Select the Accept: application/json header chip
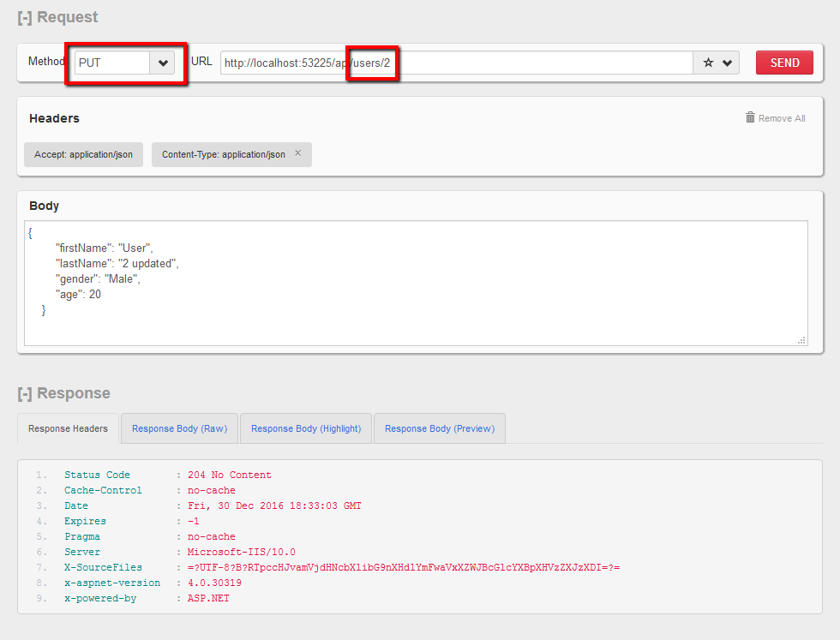The image size is (840, 640). tap(84, 154)
